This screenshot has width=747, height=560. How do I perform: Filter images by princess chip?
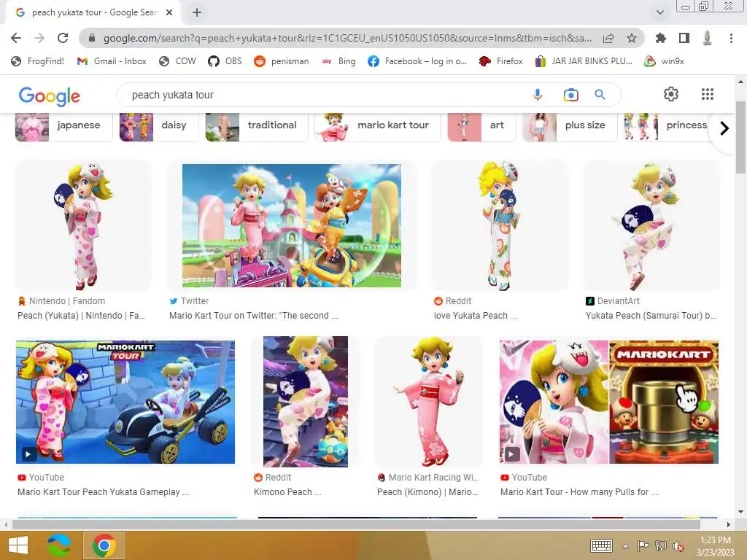point(666,127)
